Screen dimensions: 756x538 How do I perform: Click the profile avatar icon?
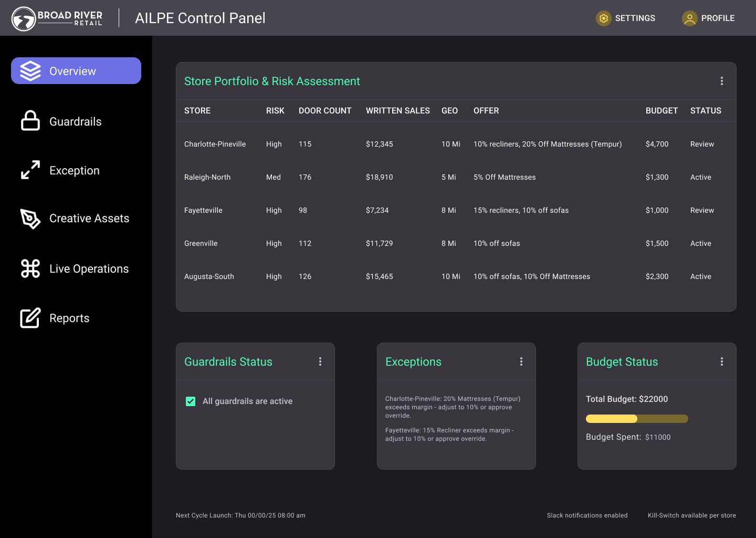(x=689, y=18)
